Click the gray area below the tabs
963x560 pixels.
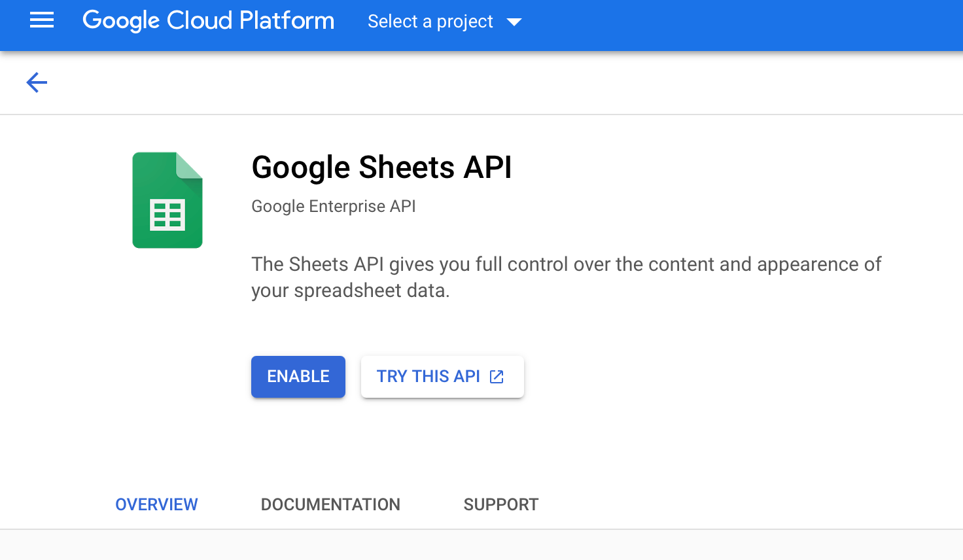[x=481, y=546]
